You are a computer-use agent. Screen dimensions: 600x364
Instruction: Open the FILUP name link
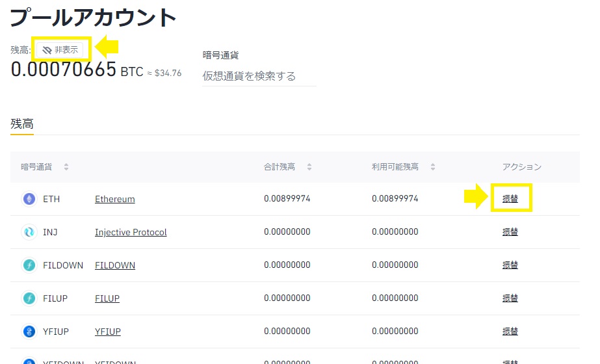(x=107, y=298)
